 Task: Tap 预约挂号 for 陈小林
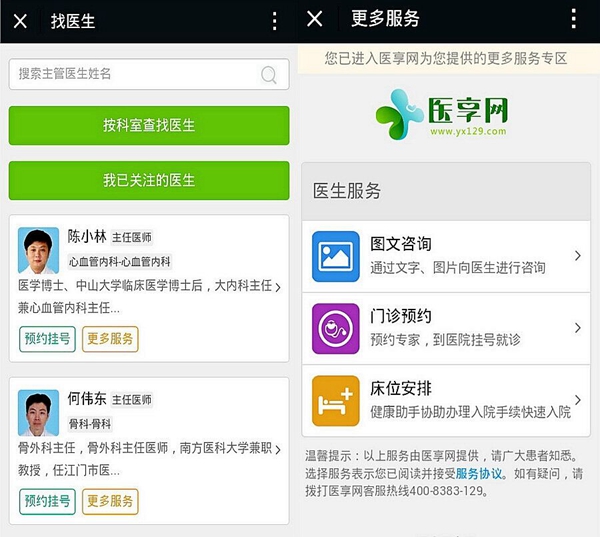point(47,339)
